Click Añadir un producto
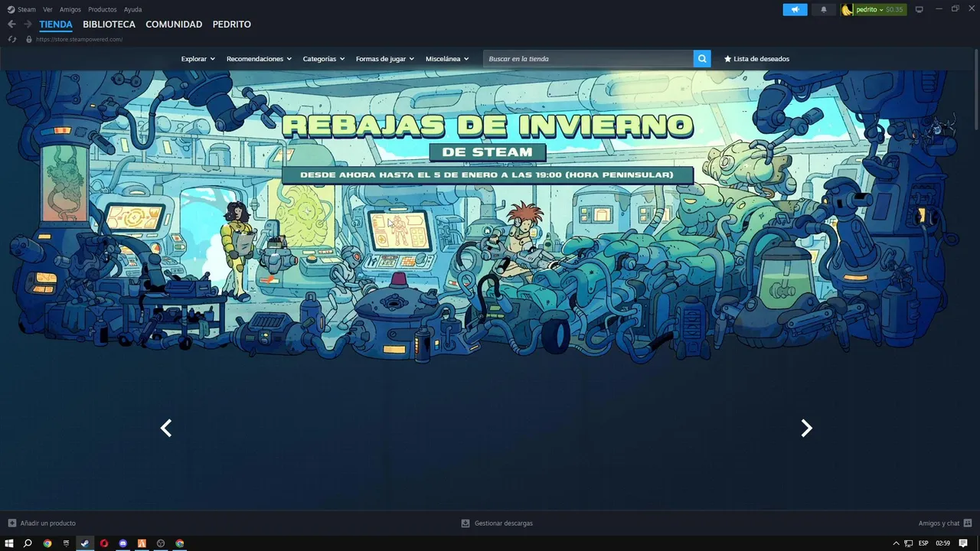980x551 pixels. tap(42, 523)
